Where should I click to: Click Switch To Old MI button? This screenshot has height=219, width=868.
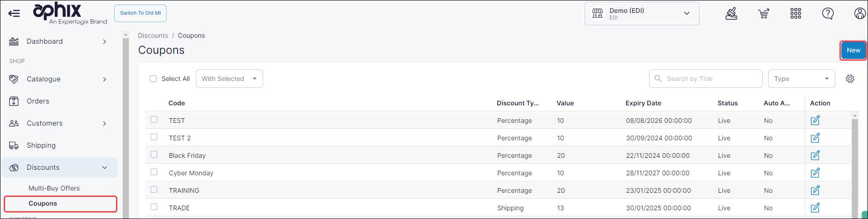point(140,13)
